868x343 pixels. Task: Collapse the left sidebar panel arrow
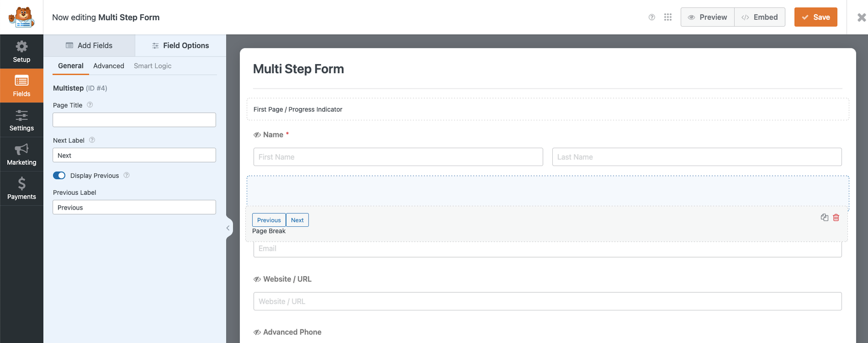point(228,228)
